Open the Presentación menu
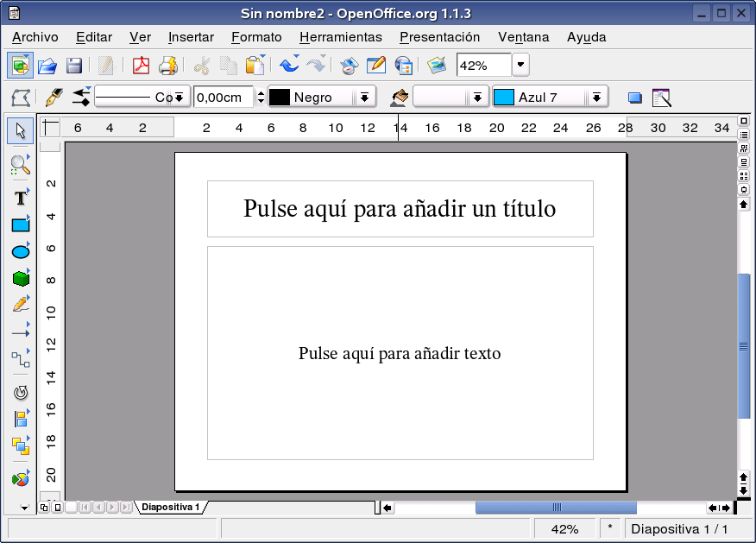The width and height of the screenshot is (756, 543). 438,37
